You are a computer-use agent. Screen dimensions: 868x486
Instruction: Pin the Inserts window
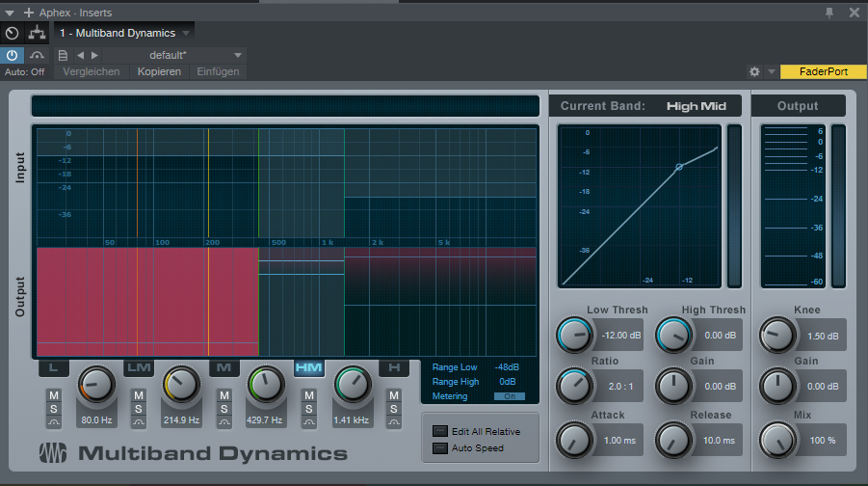click(x=829, y=13)
